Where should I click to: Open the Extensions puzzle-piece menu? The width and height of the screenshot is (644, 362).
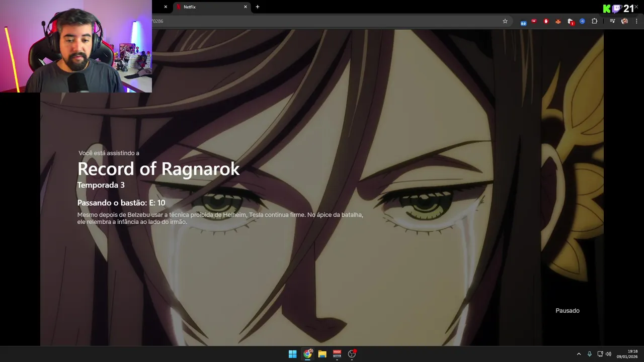point(595,21)
